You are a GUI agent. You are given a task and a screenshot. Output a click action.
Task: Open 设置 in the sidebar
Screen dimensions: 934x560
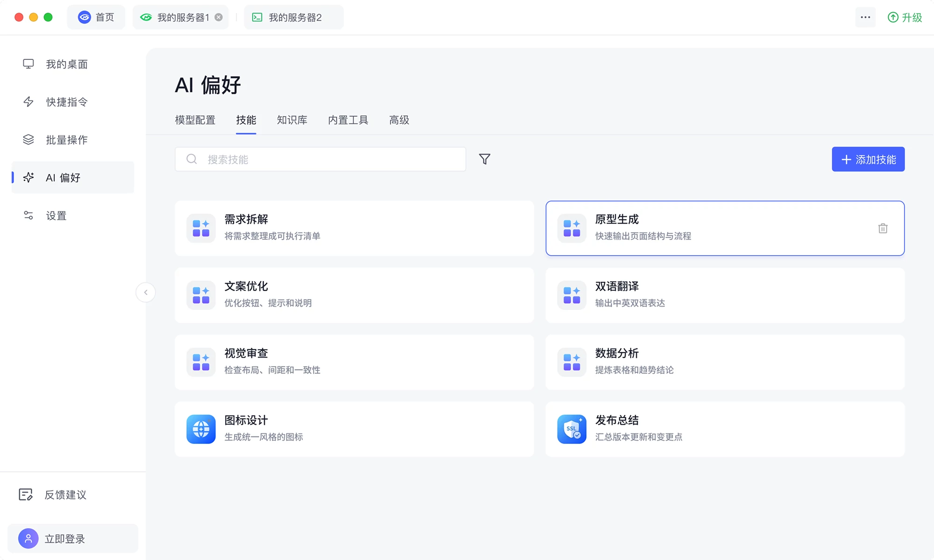[x=72, y=215]
